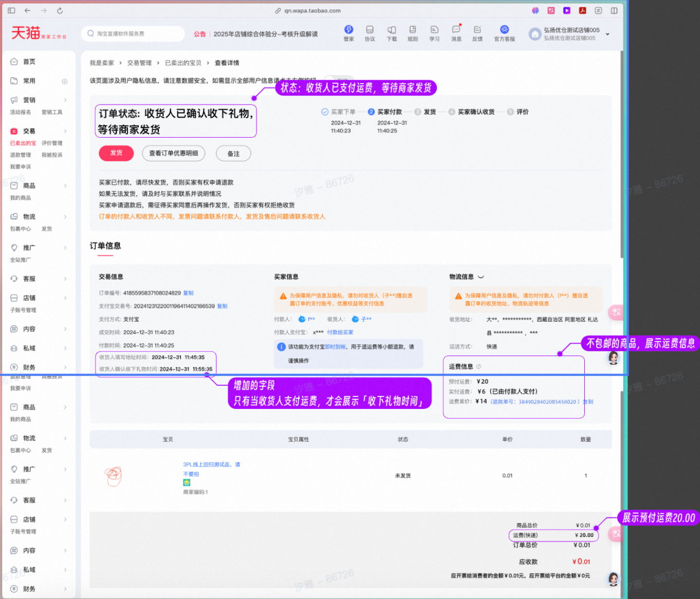The image size is (700, 599).
Task: Open the 弘扬优仓测试店铺005 account dropdown
Action: point(607,34)
